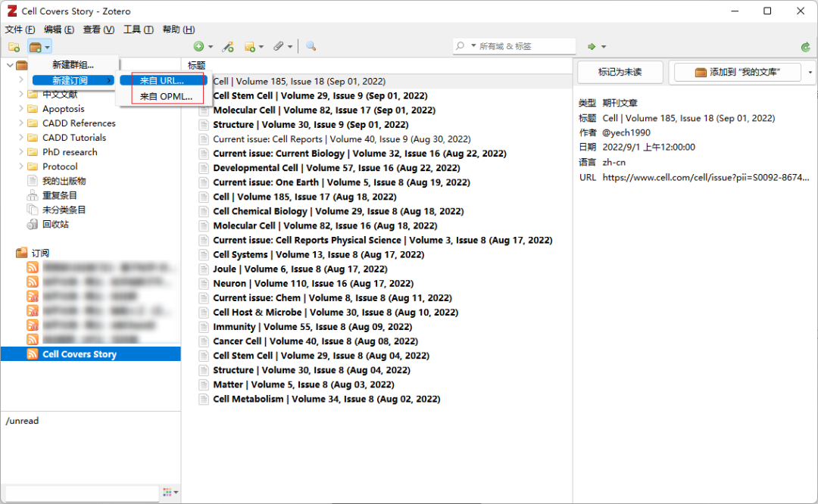
Task: Open the Protocol collection
Action: [60, 166]
